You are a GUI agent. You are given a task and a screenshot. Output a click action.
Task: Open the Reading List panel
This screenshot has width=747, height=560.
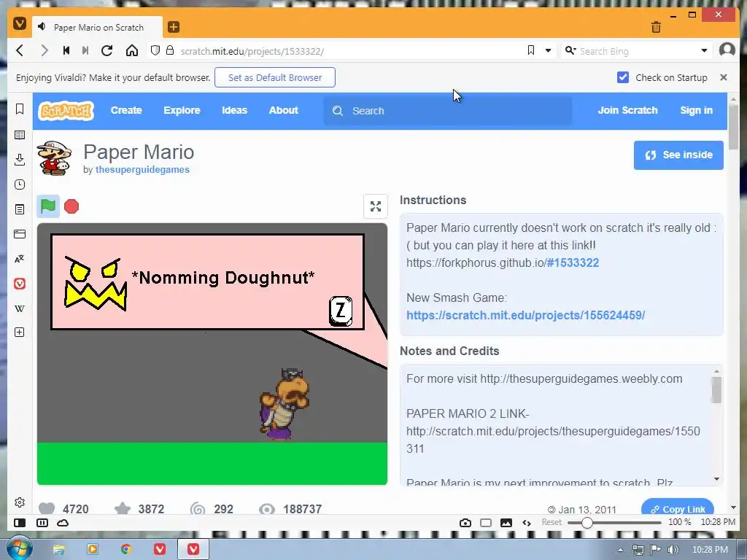click(x=20, y=135)
